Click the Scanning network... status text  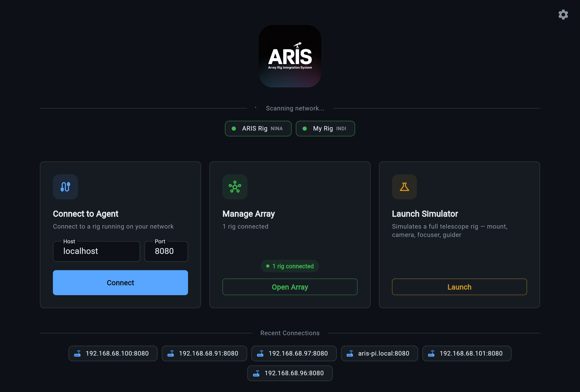[295, 108]
